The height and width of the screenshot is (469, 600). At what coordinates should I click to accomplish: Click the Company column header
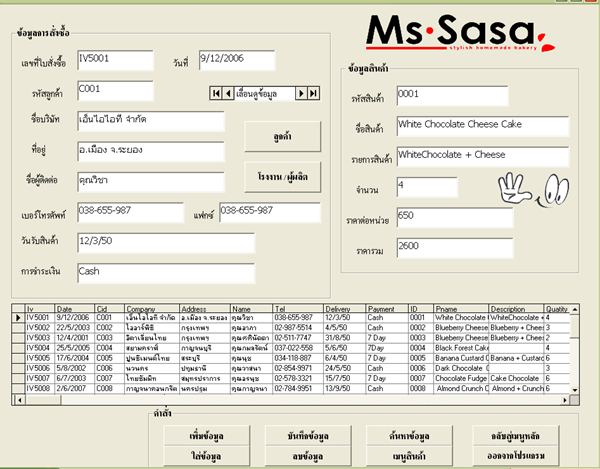pyautogui.click(x=152, y=309)
